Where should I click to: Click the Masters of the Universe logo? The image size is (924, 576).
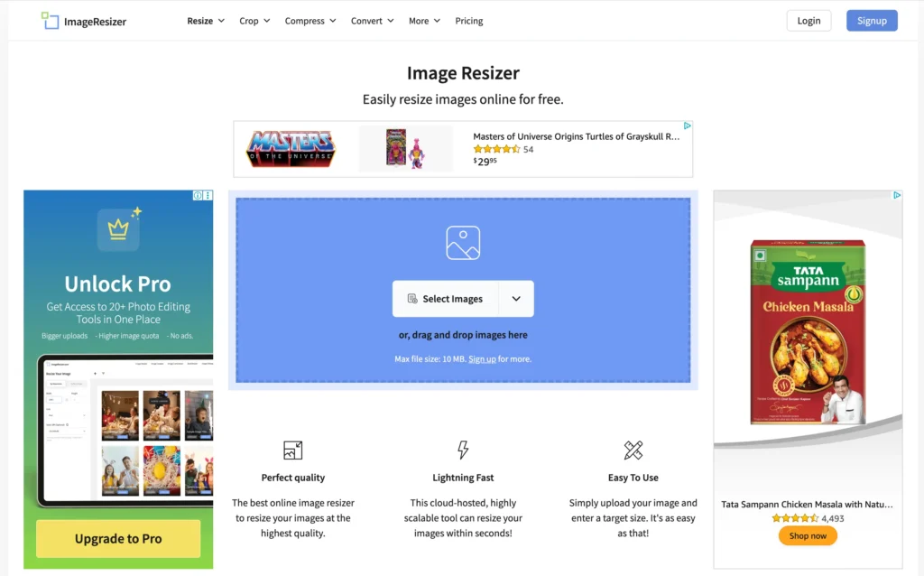291,149
